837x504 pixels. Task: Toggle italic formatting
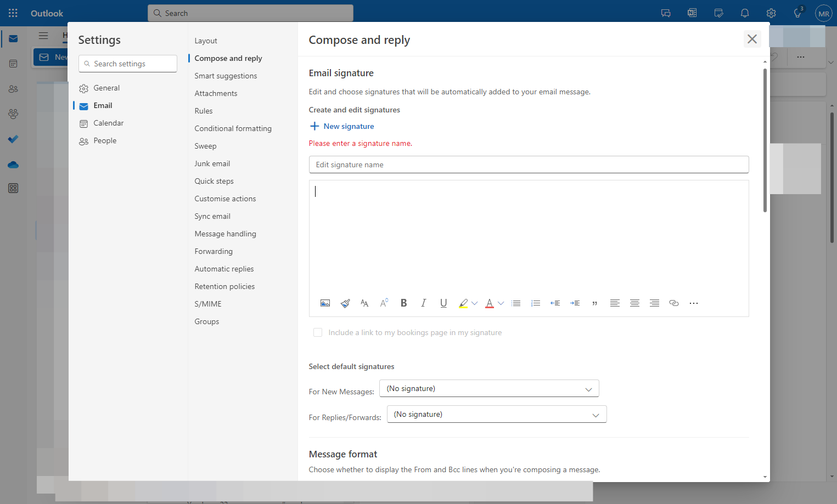(x=424, y=303)
